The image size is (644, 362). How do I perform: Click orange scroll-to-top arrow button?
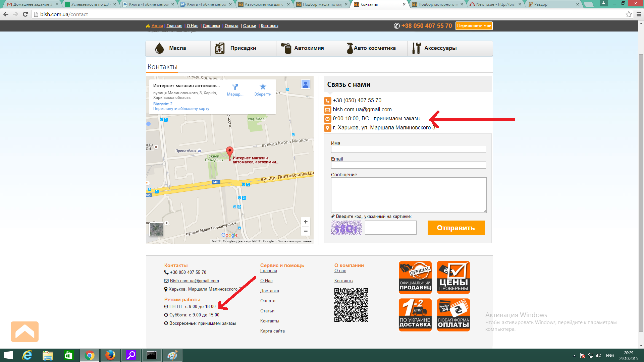click(x=24, y=331)
